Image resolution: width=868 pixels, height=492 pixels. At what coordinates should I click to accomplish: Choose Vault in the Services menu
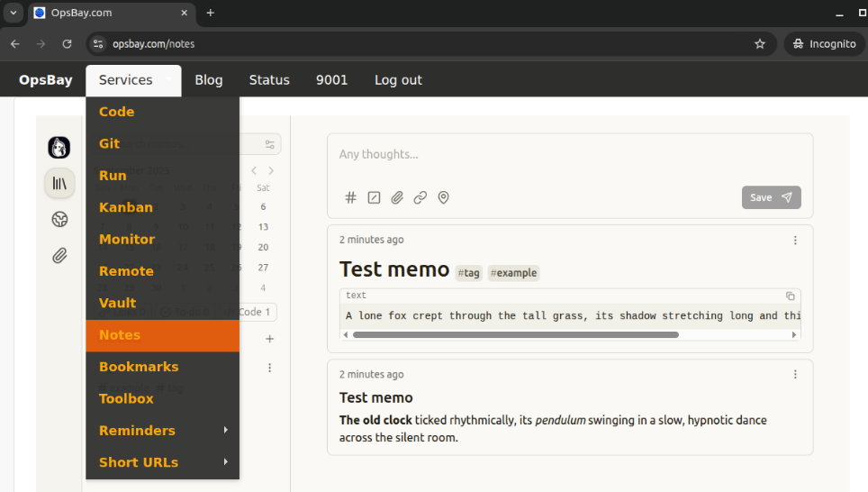point(118,303)
